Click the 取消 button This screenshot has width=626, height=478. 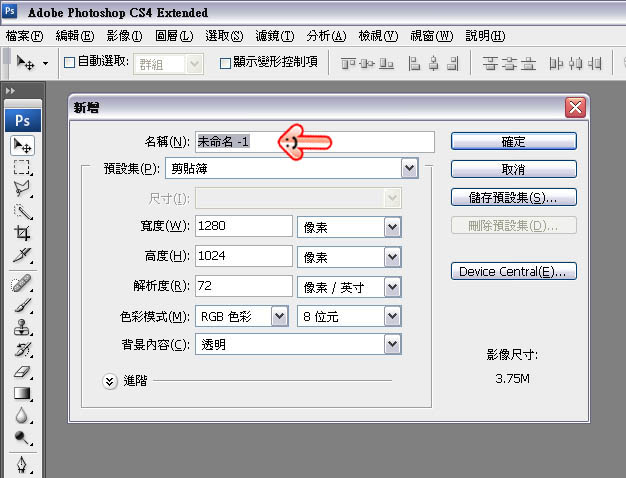(x=514, y=169)
